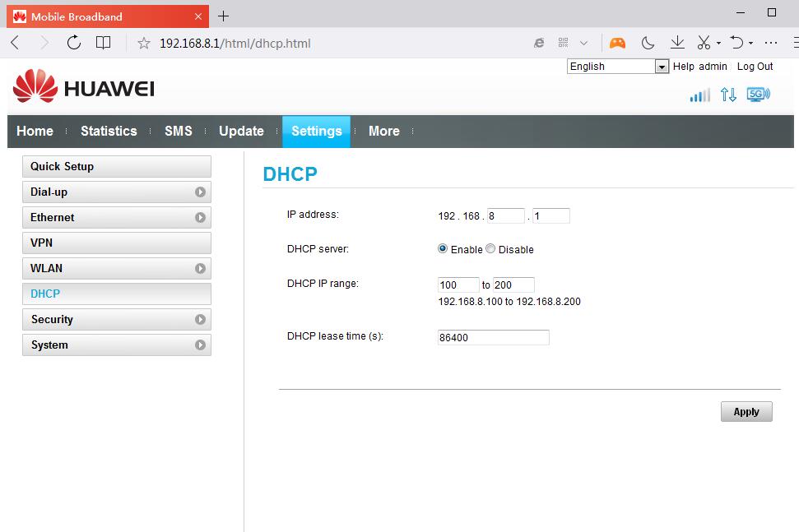This screenshot has height=532, width=799.
Task: Select Disable for DHCP server
Action: click(x=490, y=249)
